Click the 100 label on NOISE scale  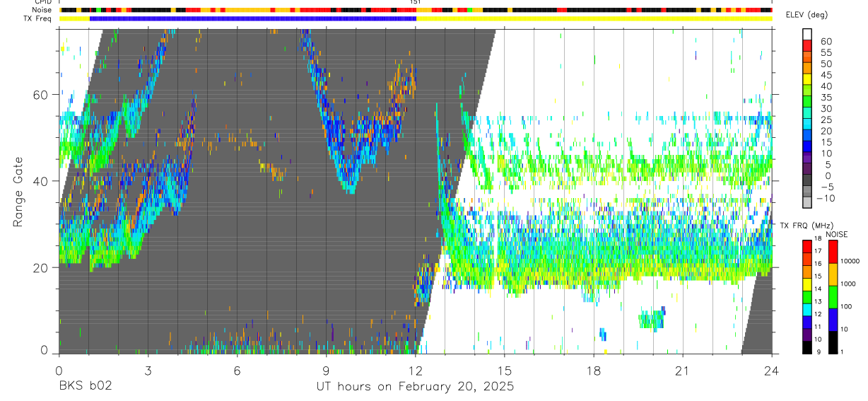click(848, 306)
